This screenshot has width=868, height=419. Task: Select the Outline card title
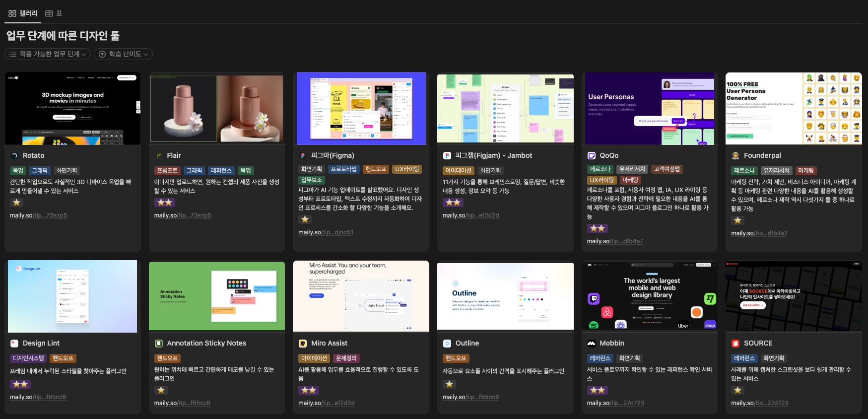click(x=467, y=343)
